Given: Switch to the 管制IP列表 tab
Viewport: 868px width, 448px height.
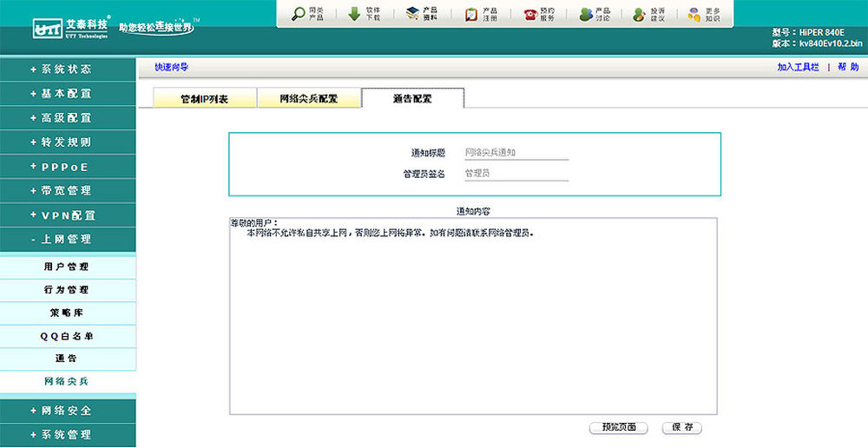Looking at the screenshot, I should (204, 99).
